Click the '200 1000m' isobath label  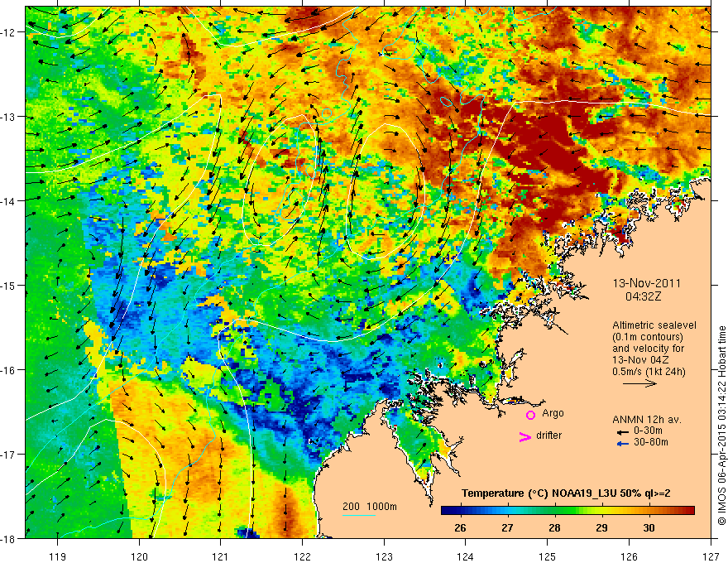click(370, 507)
